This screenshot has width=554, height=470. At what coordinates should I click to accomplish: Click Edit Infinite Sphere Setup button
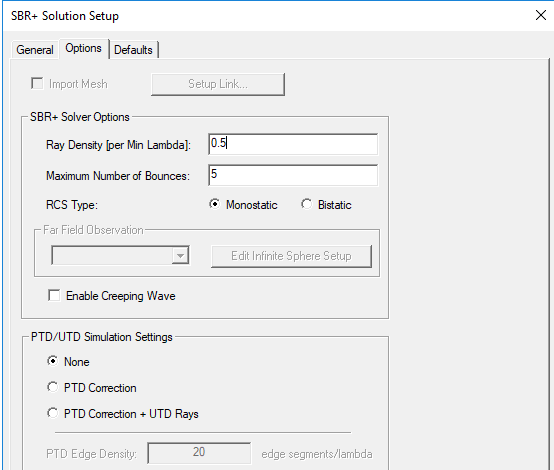point(291,256)
